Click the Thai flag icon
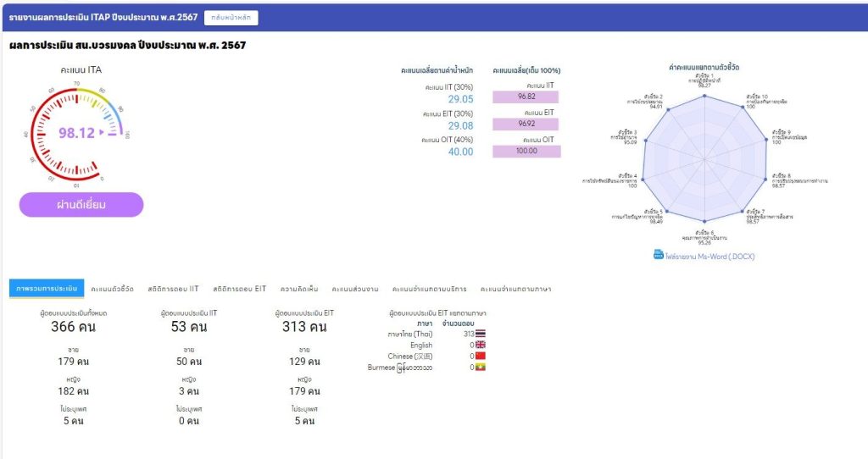 (x=481, y=334)
